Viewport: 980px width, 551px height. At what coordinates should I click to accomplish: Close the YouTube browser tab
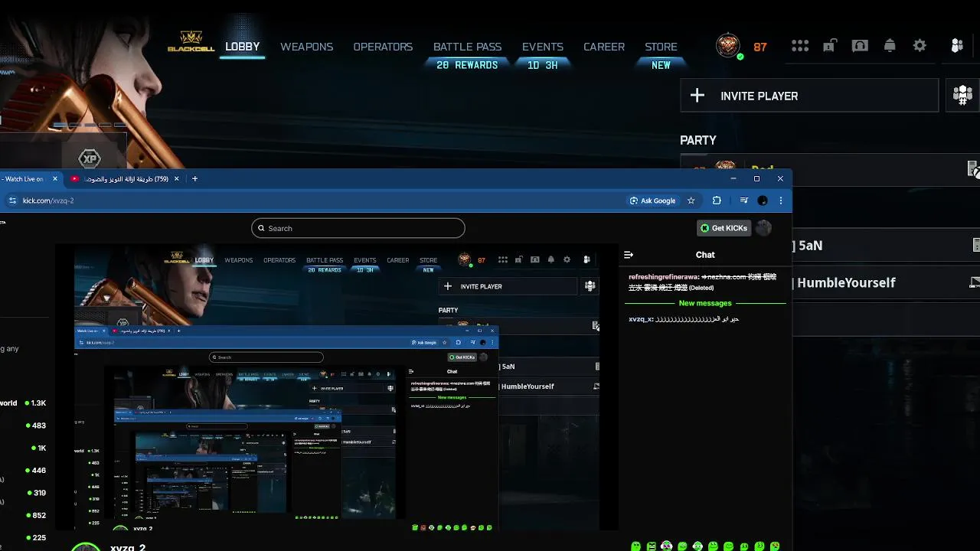coord(176,179)
